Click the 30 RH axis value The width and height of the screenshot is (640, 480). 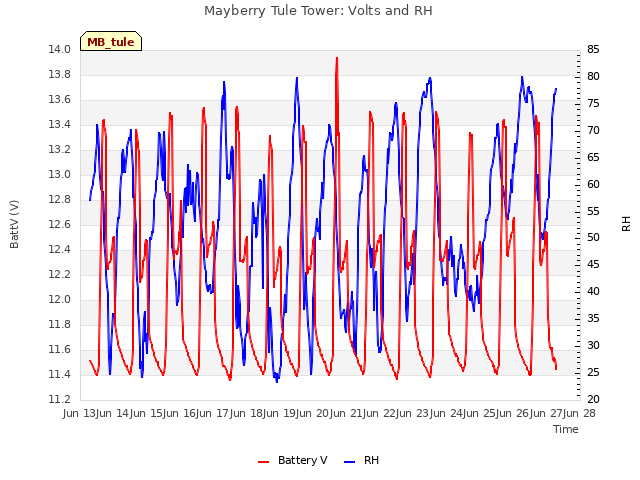[593, 345]
